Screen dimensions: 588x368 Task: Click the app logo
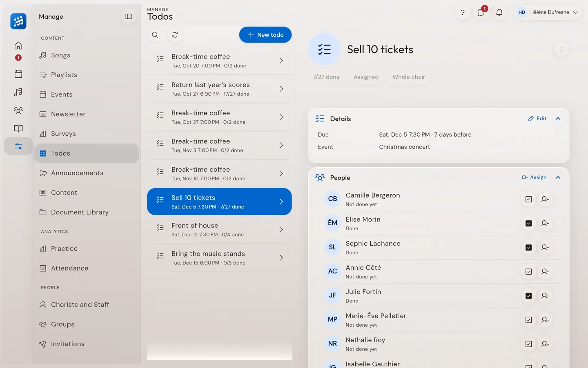click(x=18, y=21)
